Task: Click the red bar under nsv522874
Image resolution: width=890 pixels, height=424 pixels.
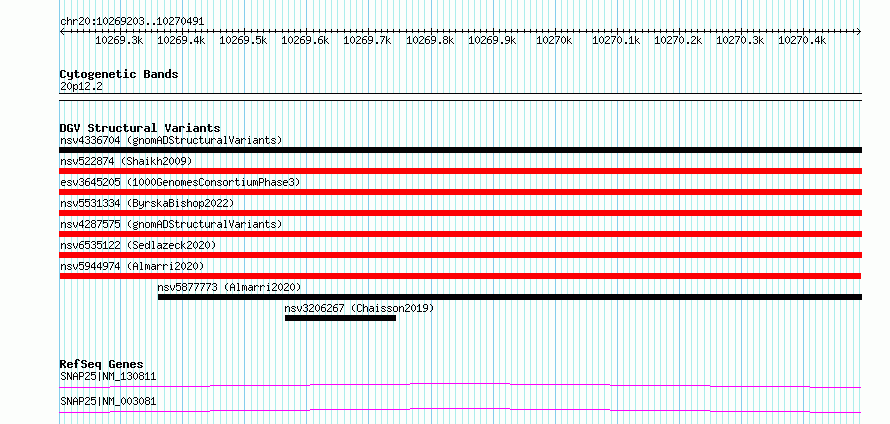Action: 460,171
